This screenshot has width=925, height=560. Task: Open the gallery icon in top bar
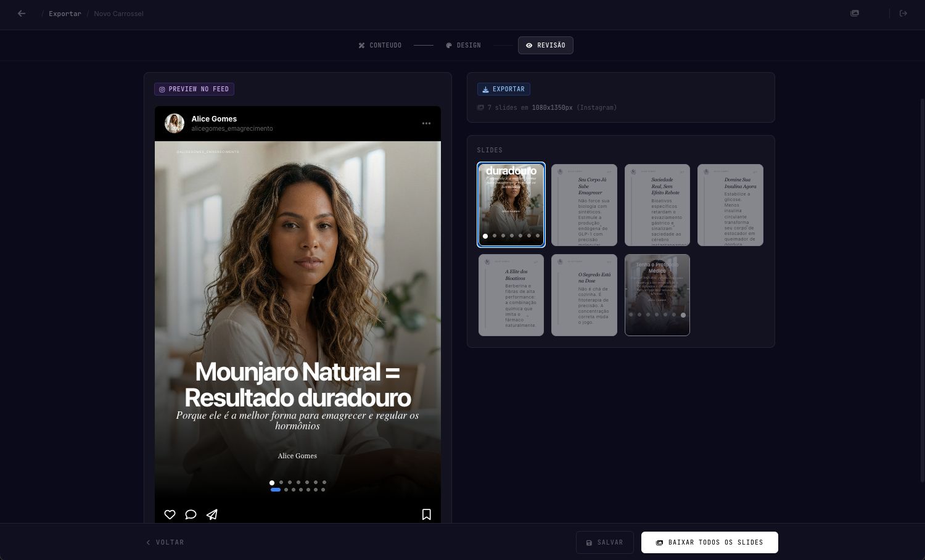tap(855, 14)
